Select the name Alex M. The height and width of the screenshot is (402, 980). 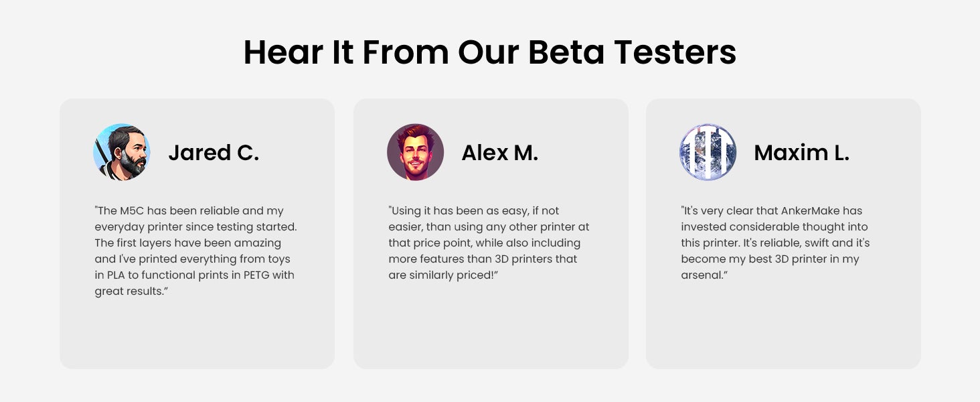point(499,153)
